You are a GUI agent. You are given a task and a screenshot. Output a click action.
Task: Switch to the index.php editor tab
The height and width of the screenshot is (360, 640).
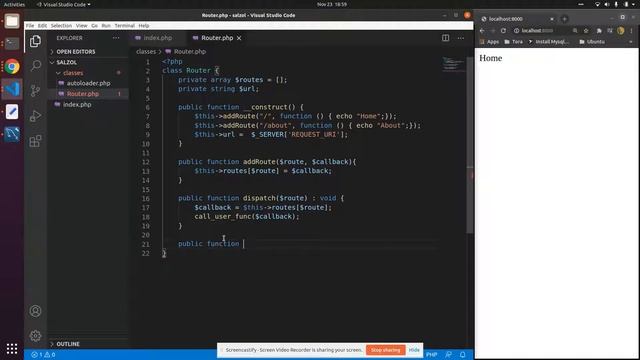click(158, 38)
